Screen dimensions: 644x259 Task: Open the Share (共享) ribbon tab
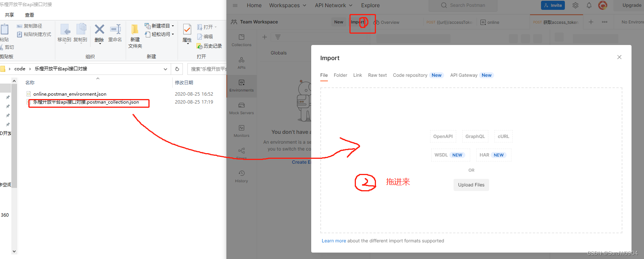pos(9,15)
